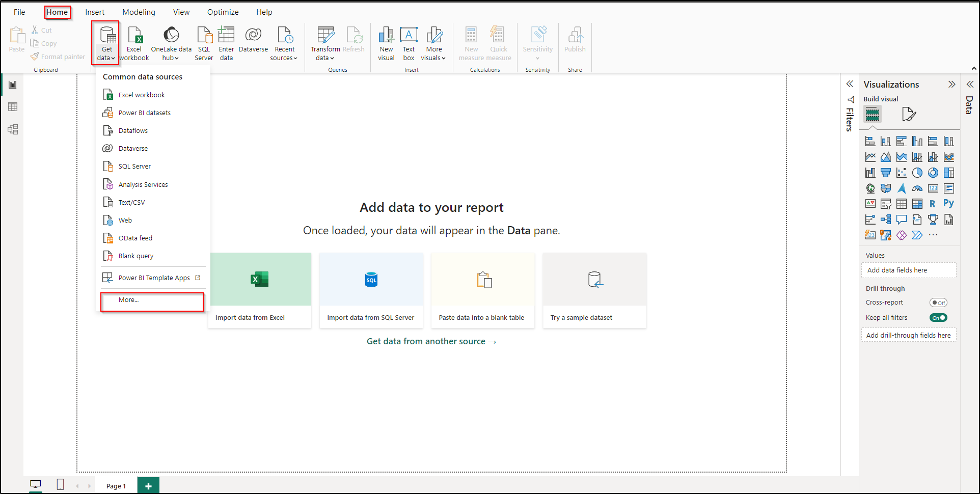980x494 pixels.
Task: Click Paste data into a blank table card
Action: [482, 290]
